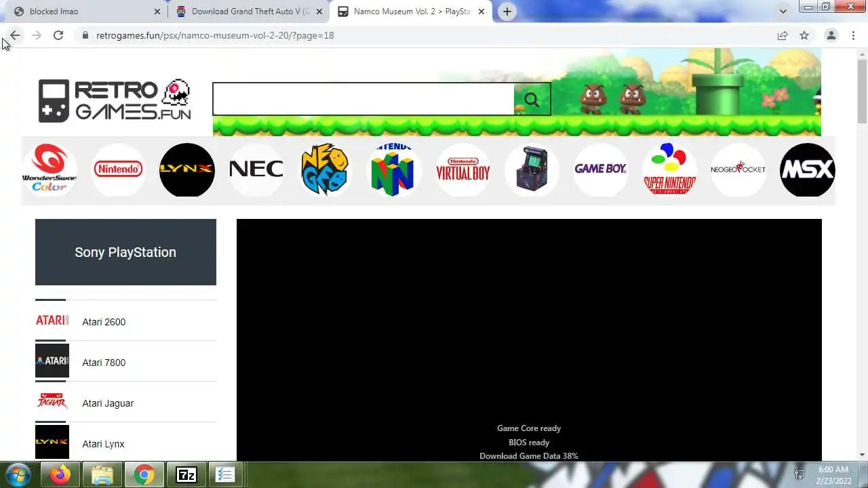The width and height of the screenshot is (868, 488).
Task: Open the Atari 2600 link
Action: coord(104,322)
